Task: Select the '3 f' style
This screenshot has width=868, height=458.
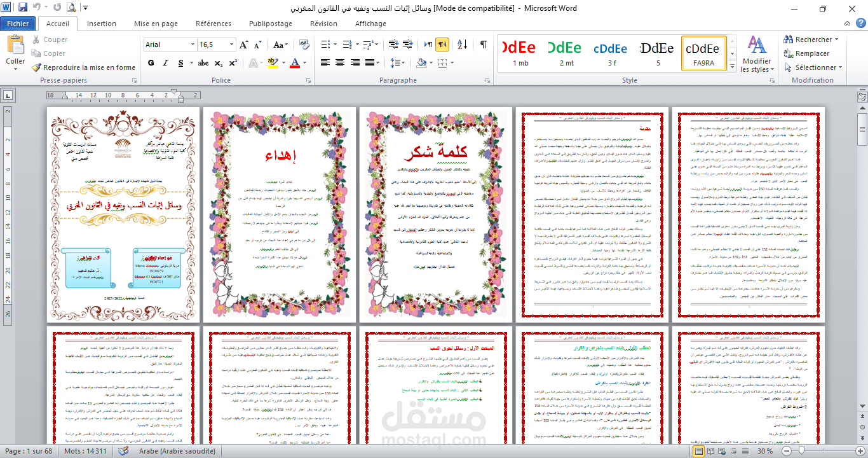Action: [x=612, y=53]
